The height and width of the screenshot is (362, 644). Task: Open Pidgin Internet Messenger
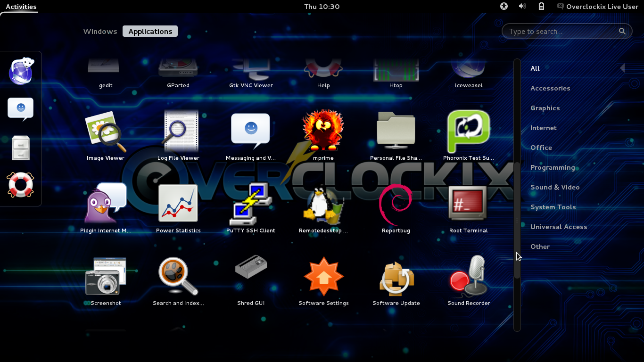tap(106, 208)
